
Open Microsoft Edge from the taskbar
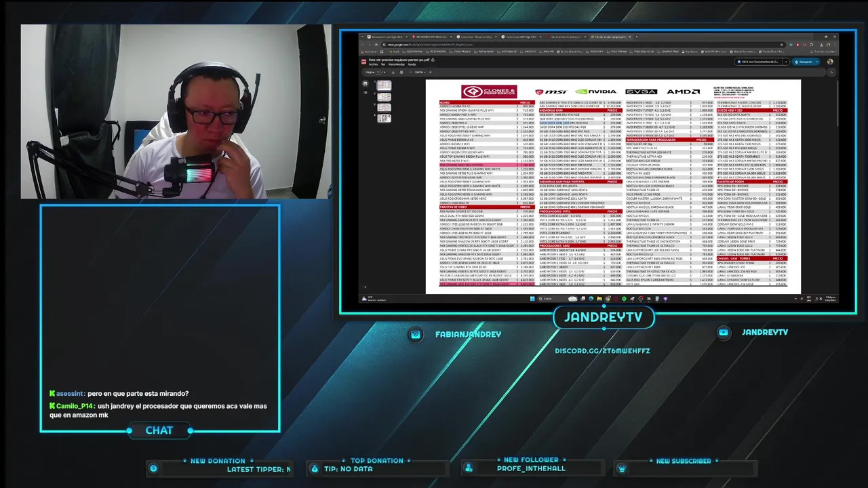pyautogui.click(x=591, y=298)
